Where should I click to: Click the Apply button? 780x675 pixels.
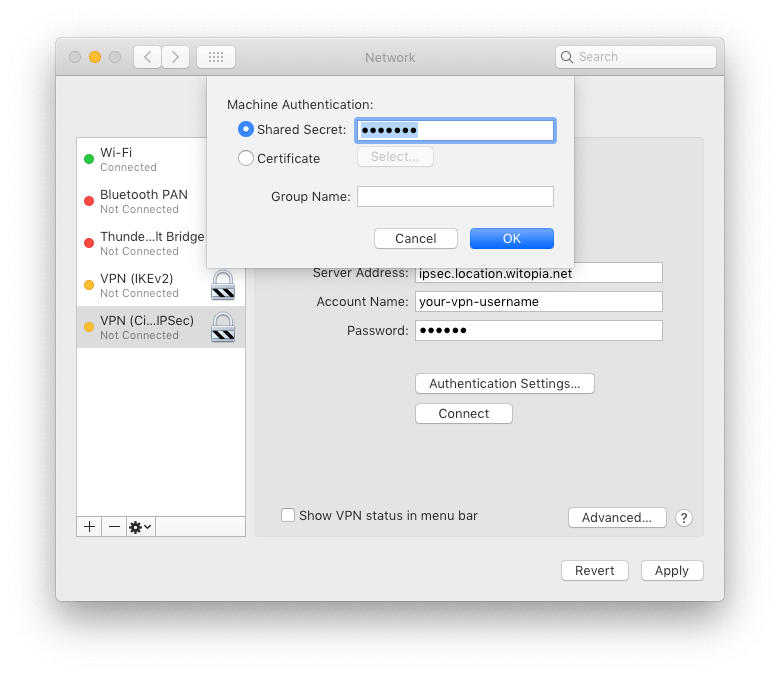[672, 570]
